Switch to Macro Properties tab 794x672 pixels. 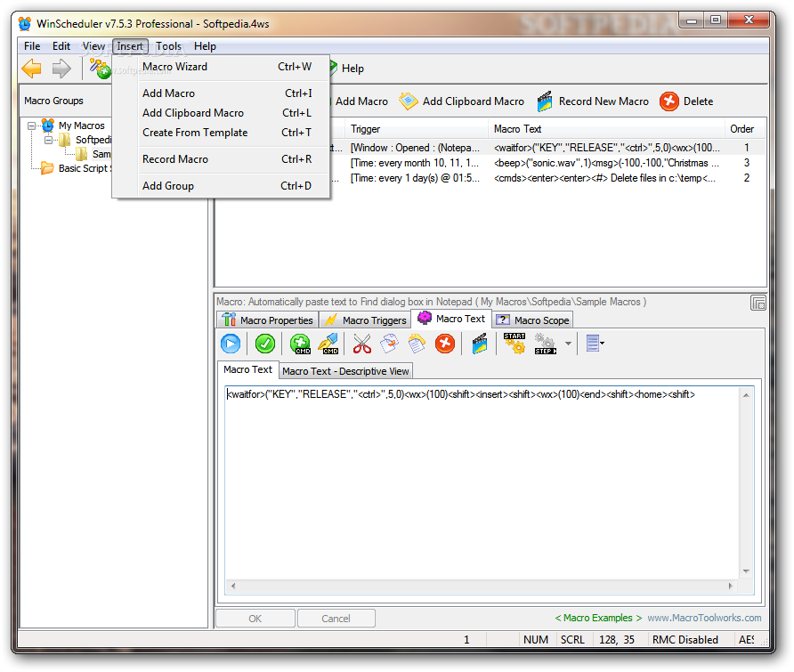pos(269,320)
